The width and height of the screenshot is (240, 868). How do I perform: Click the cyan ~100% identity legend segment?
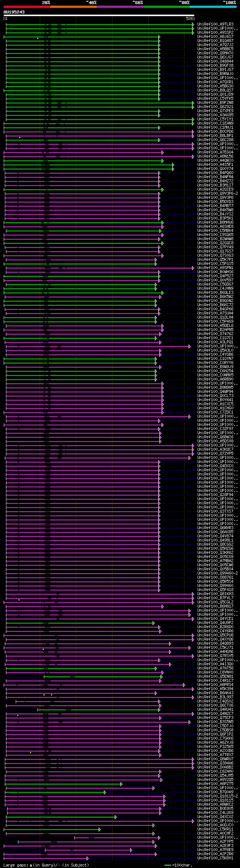pyautogui.click(x=213, y=7)
